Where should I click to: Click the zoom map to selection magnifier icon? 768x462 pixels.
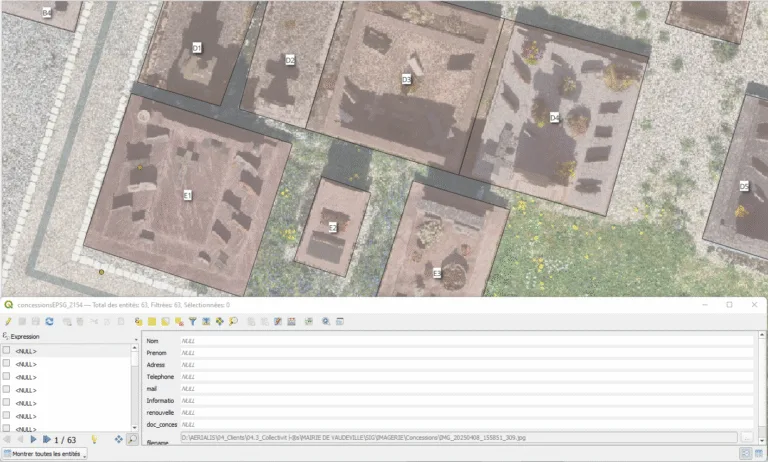232,321
